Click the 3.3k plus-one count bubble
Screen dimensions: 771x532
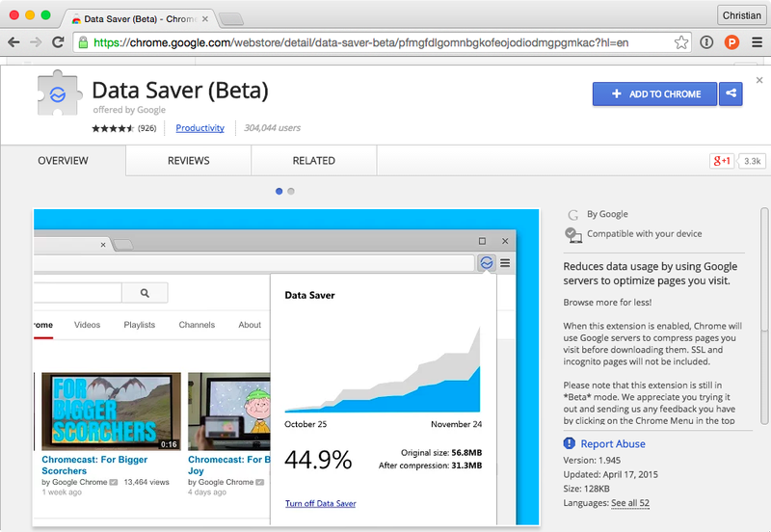tap(752, 161)
